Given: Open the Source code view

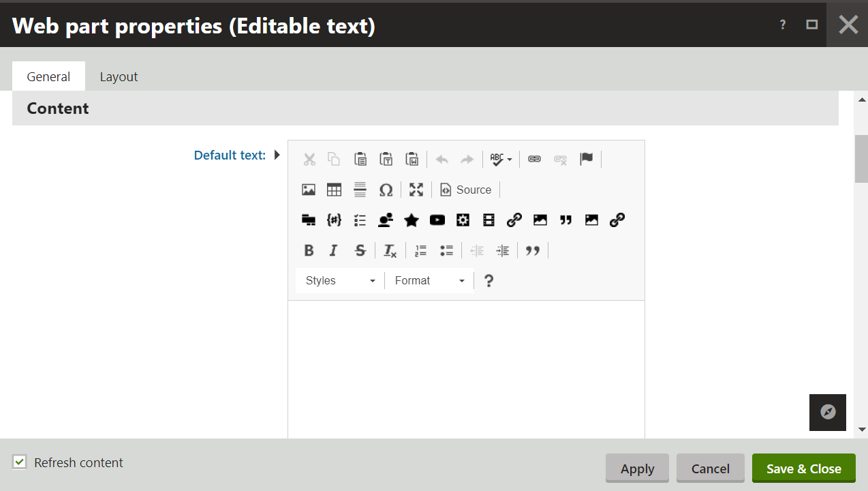Looking at the screenshot, I should (x=466, y=190).
